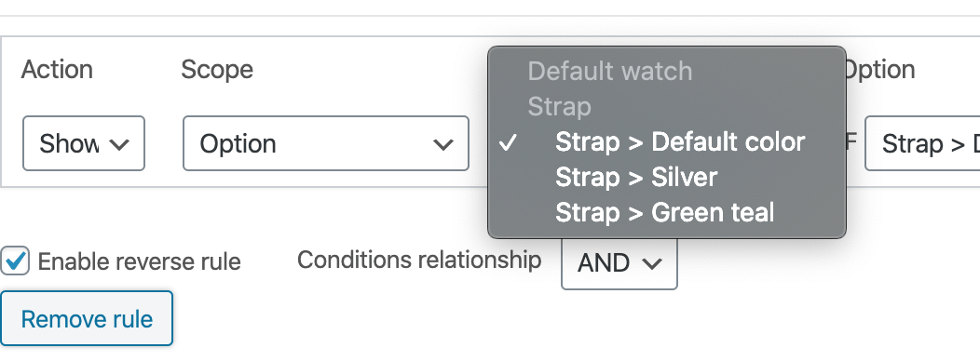Click the greyed Strap group heading
980x361 pixels.
tap(559, 107)
